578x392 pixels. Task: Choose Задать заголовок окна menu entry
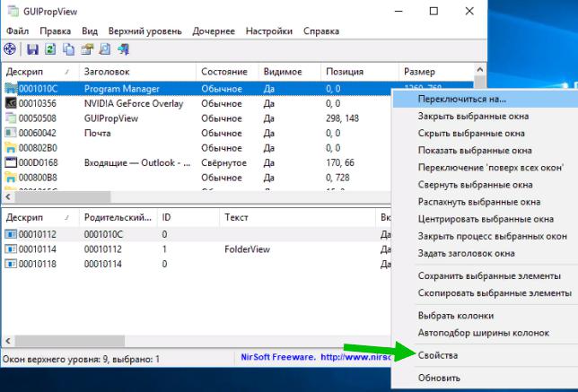coord(485,253)
